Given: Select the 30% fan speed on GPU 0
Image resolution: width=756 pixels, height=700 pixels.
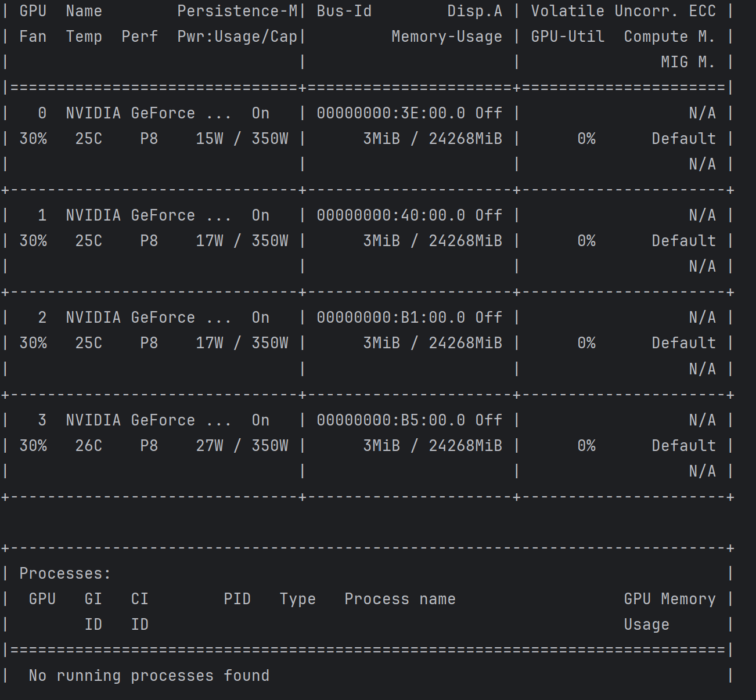Looking at the screenshot, I should coord(33,138).
